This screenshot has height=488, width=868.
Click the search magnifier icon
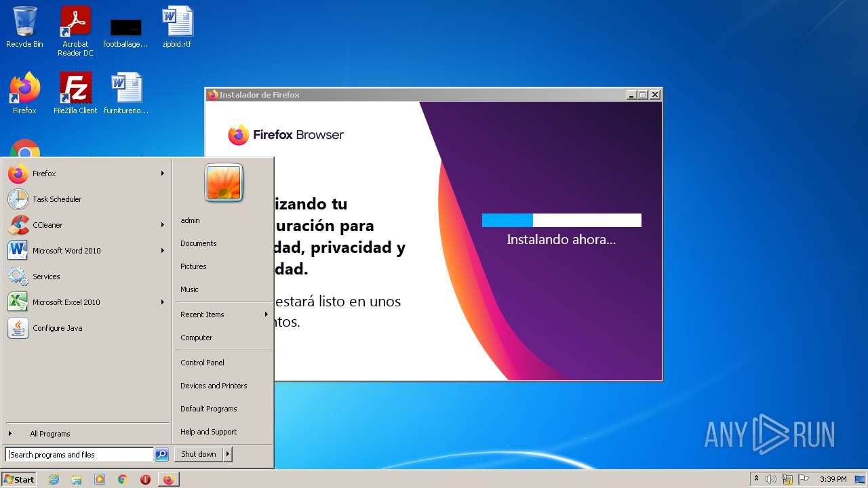tap(161, 455)
